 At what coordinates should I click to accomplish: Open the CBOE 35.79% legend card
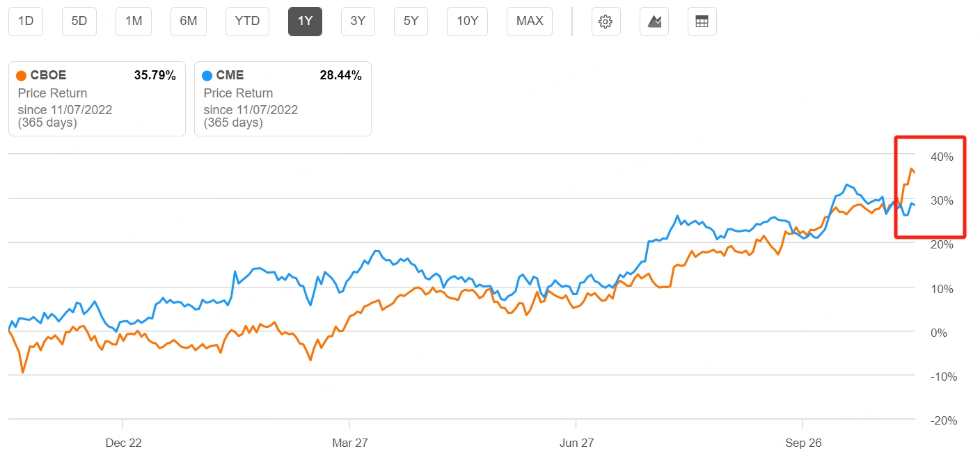(97, 98)
